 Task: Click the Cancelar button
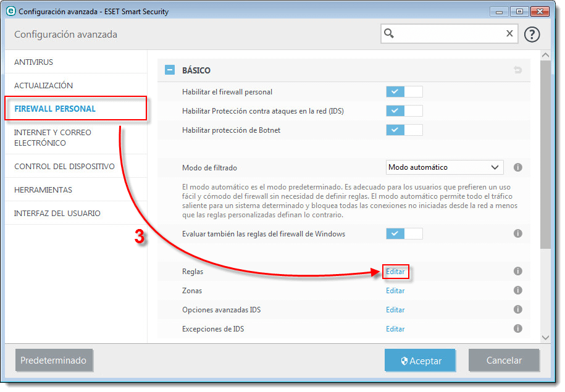503,361
